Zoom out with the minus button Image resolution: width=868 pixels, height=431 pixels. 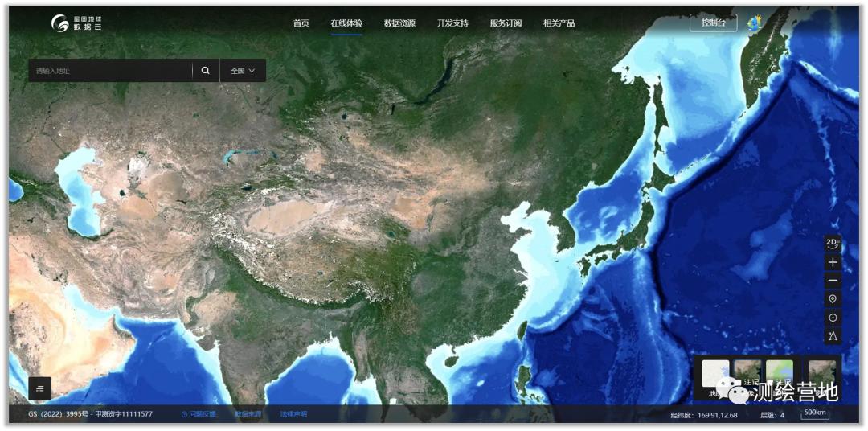click(x=833, y=281)
